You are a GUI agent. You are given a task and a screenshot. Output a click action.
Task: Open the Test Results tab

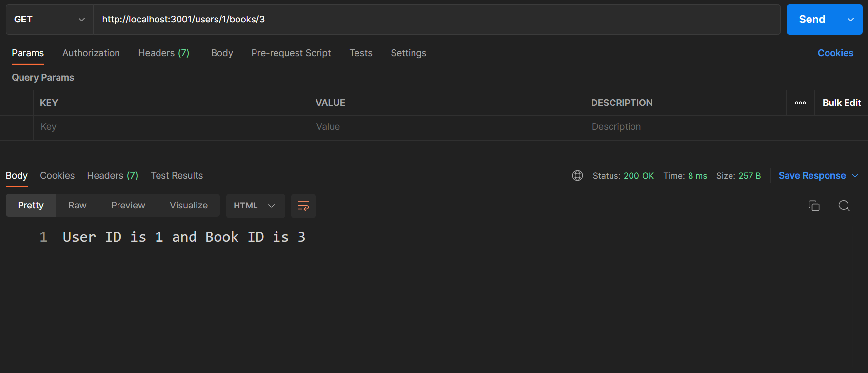click(x=177, y=175)
